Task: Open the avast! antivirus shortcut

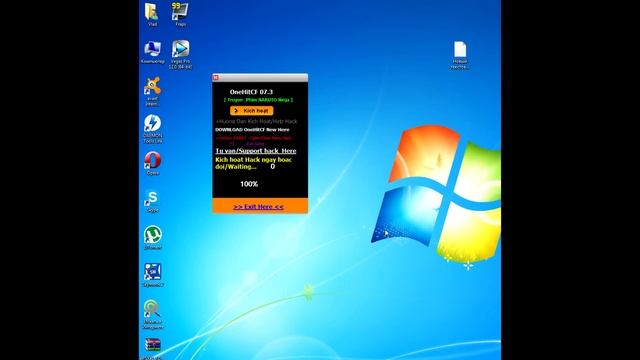Action: coord(152,91)
